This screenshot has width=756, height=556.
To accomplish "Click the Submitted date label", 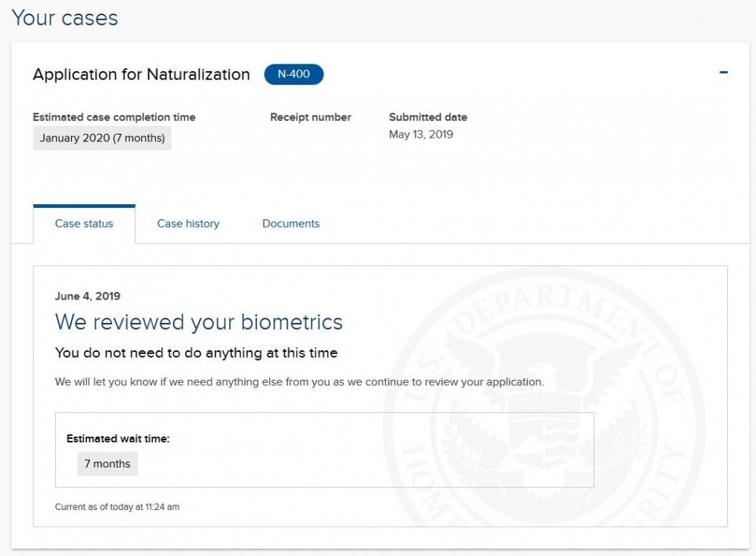I will [428, 117].
